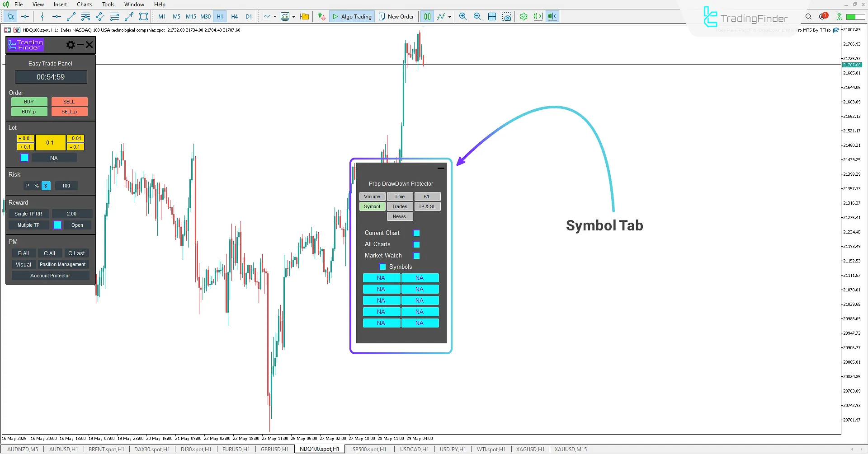Activate the Fibonacci retracement tool
The image size is (868, 454).
115,16
